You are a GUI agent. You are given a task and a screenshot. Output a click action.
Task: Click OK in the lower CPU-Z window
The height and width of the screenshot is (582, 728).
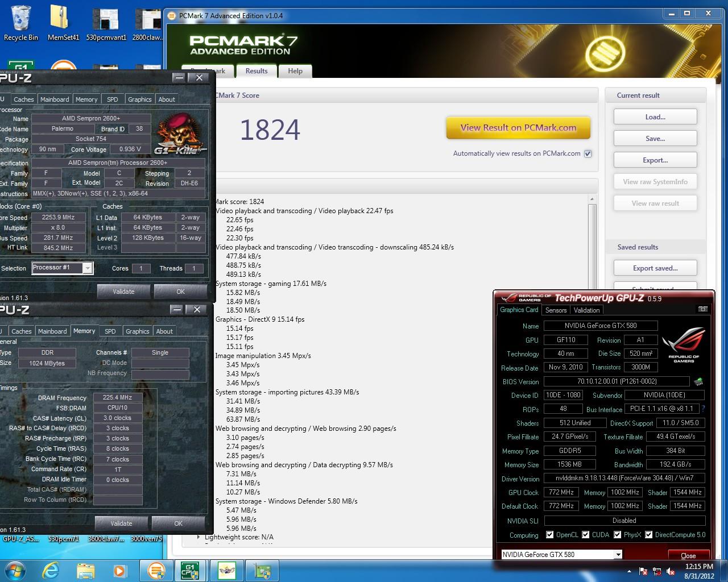click(178, 523)
